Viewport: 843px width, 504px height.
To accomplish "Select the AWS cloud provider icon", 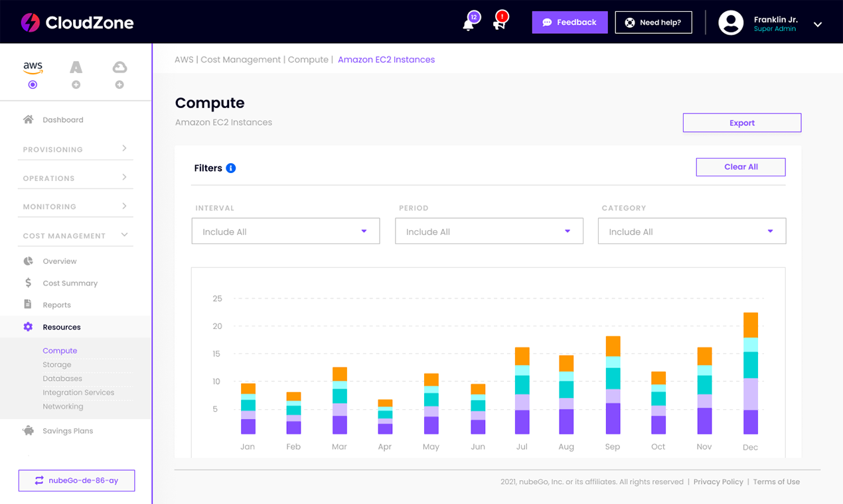I will [x=33, y=67].
